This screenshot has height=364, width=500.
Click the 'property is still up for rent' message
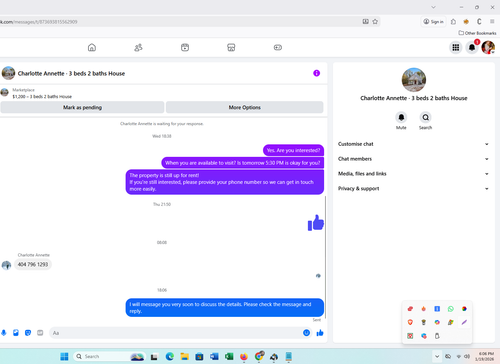(225, 182)
